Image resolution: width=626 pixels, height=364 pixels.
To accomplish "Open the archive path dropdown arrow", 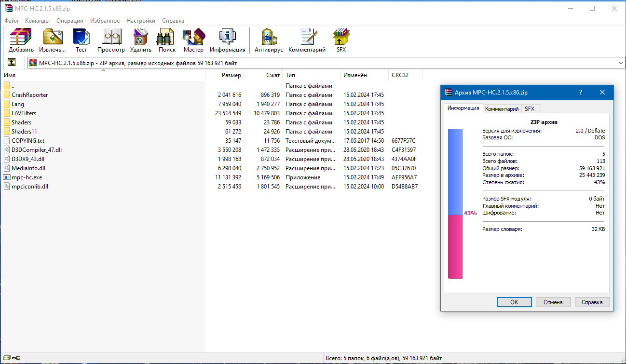I will tap(621, 63).
